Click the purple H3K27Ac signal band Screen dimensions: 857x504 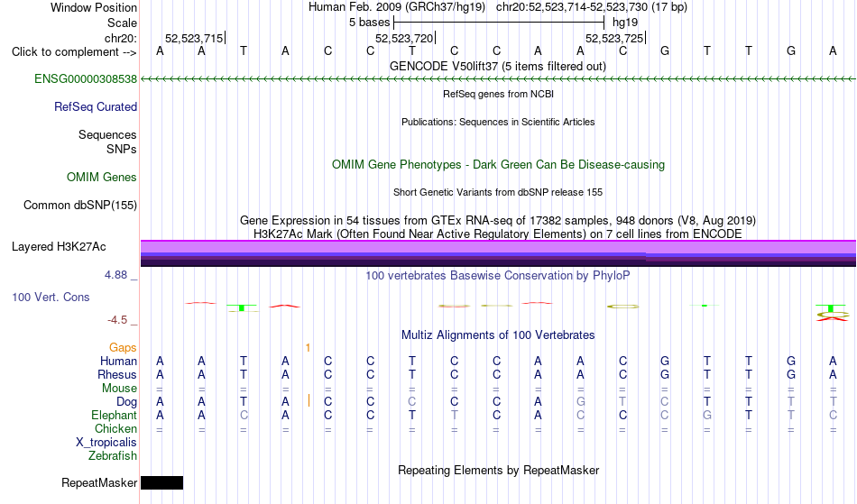(498, 253)
